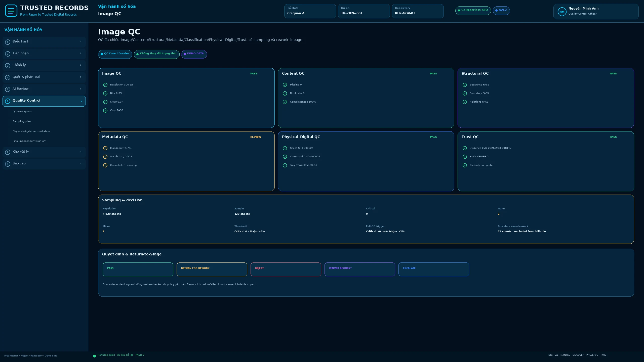The image size is (644, 362).
Task: Click the check icon beside Blur 0.8%
Action: click(105, 94)
